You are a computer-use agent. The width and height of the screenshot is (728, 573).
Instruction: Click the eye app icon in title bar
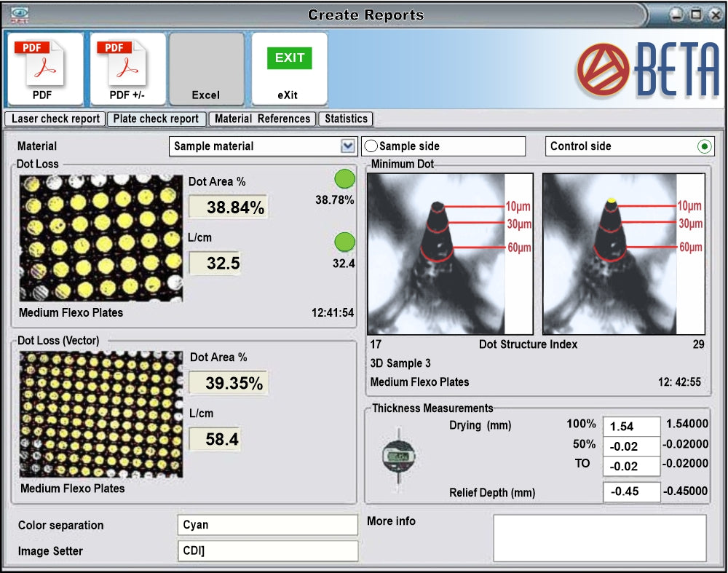20,15
